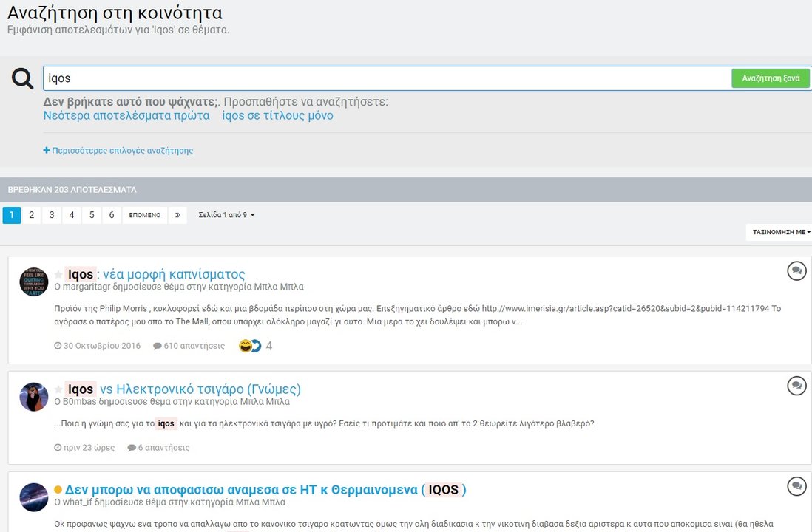Open topic 'Iqos : νέα μορφή καπνίσματος'
812x532 pixels.
pos(155,274)
